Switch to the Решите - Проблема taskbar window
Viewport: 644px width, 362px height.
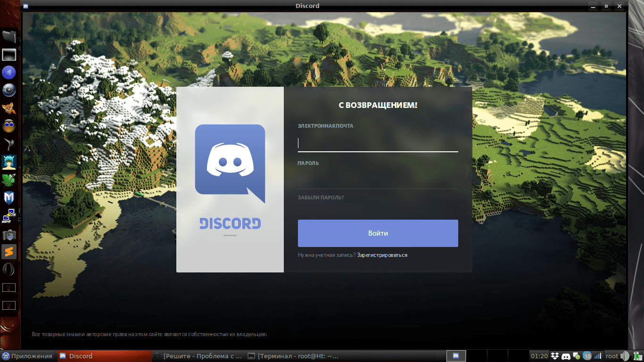tap(198, 356)
